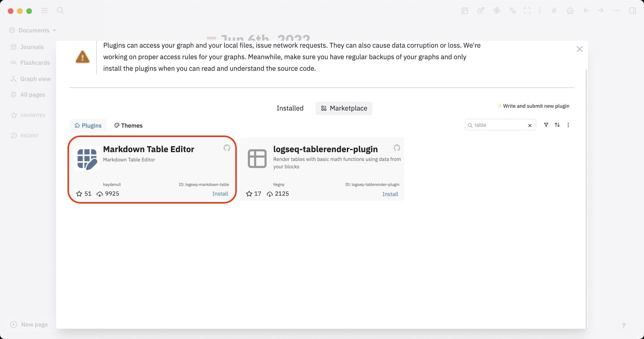The image size is (644, 339).
Task: Collapse the left sidebar with the hamburger icon
Action: tap(44, 11)
